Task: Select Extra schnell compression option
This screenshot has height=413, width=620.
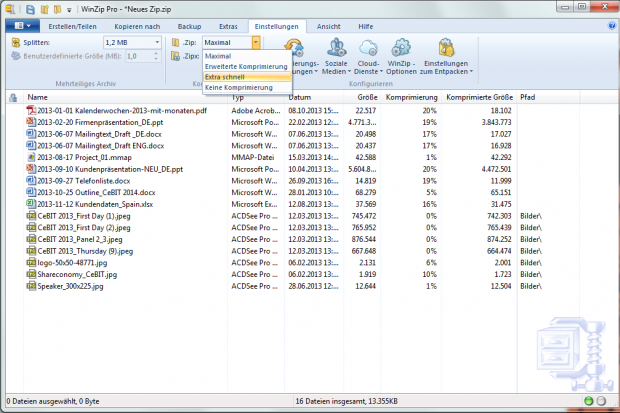Action: [x=247, y=77]
